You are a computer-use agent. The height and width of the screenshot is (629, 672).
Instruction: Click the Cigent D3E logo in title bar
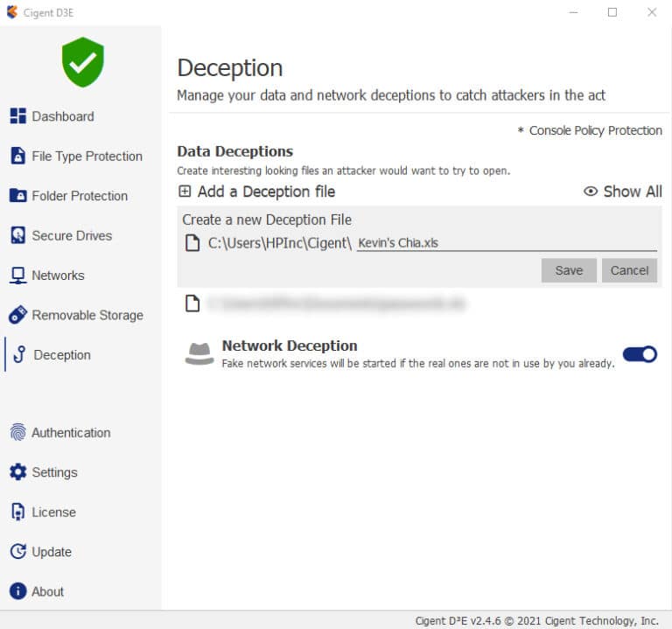click(12, 12)
